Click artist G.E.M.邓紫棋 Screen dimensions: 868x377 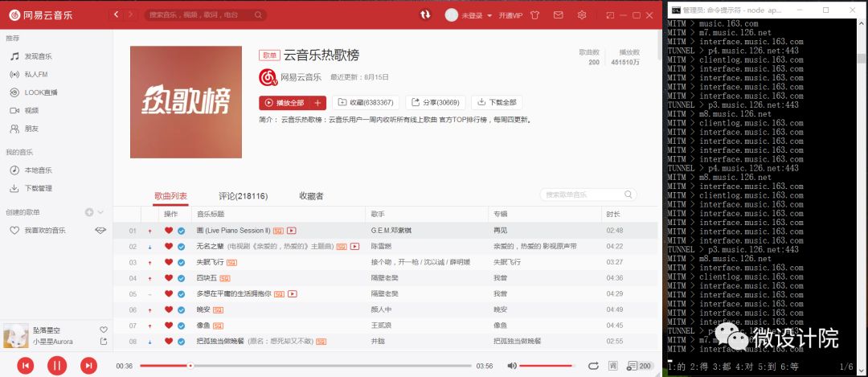coord(391,230)
